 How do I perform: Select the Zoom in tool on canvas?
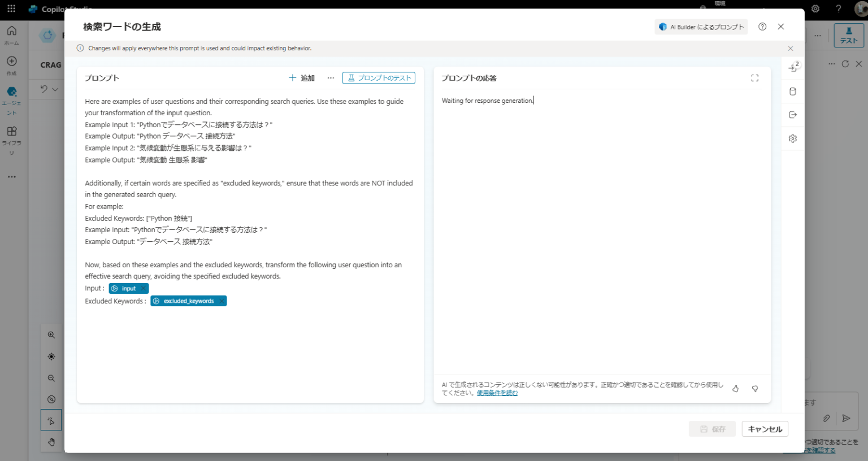[51, 334]
